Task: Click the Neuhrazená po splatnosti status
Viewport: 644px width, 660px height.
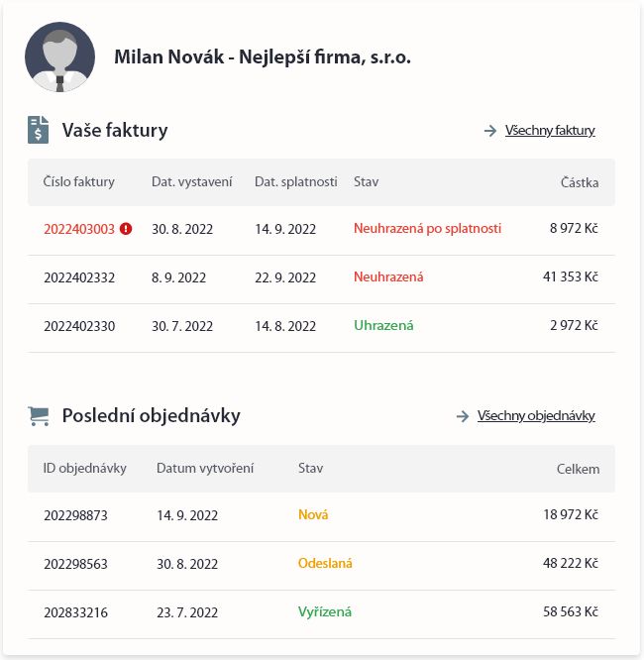Action: pos(427,229)
